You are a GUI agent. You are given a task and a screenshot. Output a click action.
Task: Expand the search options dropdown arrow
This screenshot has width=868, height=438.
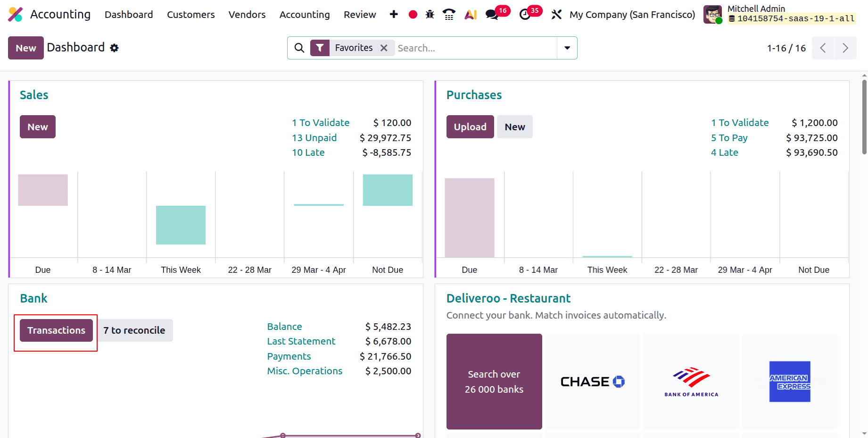567,48
